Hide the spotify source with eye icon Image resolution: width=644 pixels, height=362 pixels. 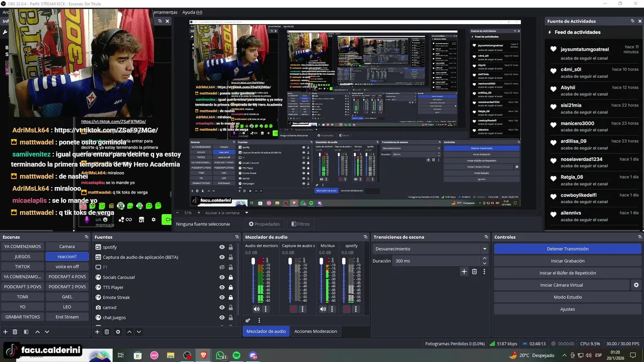click(x=222, y=247)
